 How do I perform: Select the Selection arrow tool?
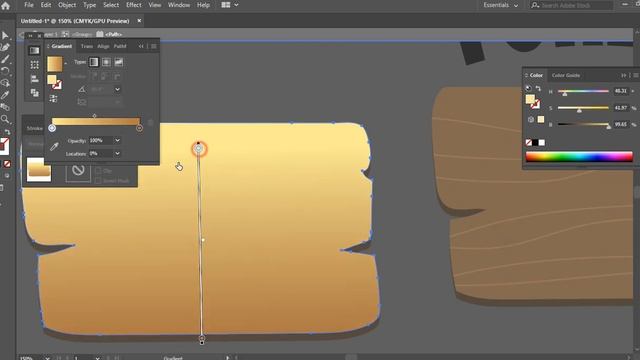pyautogui.click(x=5, y=36)
